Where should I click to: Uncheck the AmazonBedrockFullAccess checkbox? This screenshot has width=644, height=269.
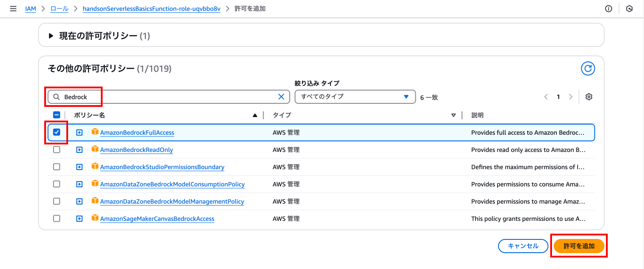tap(57, 132)
